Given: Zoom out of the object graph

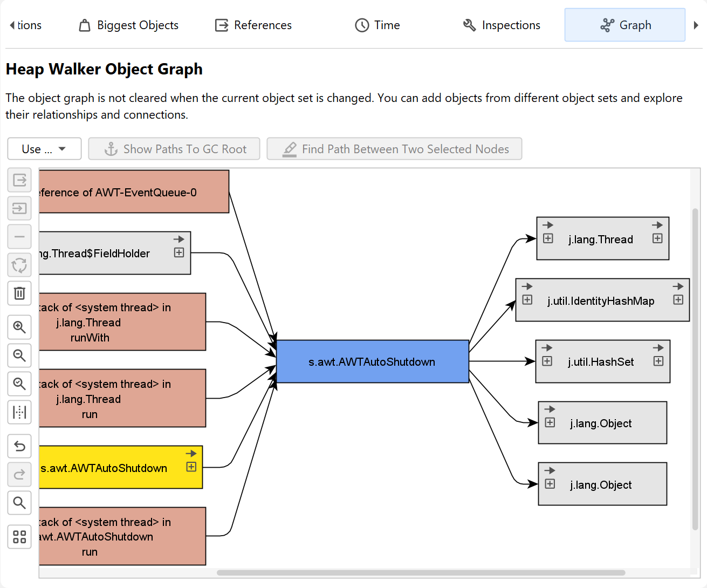Looking at the screenshot, I should click(19, 355).
